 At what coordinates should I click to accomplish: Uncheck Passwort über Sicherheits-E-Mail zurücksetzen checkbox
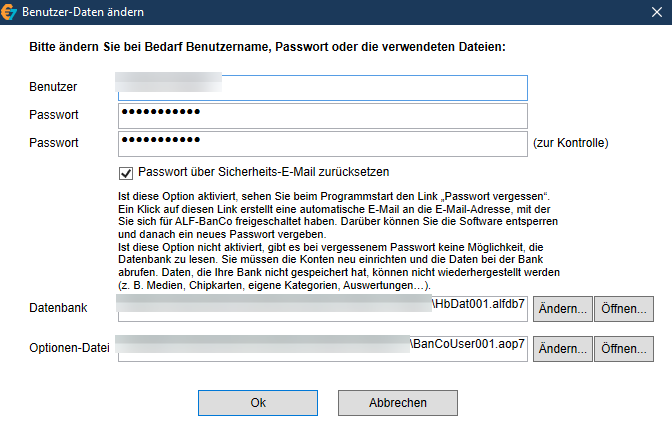click(126, 173)
